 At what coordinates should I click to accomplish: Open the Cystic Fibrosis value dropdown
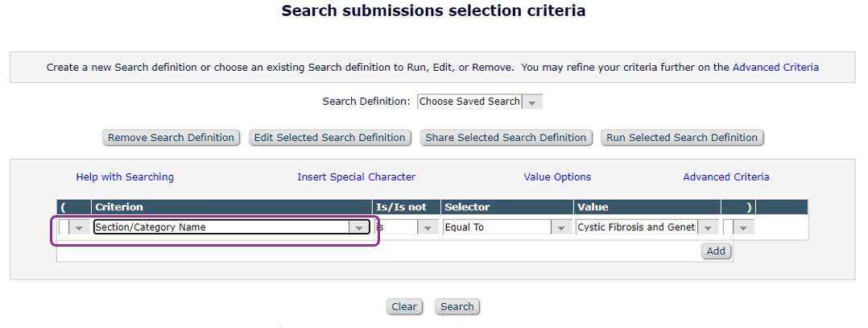[x=647, y=228]
